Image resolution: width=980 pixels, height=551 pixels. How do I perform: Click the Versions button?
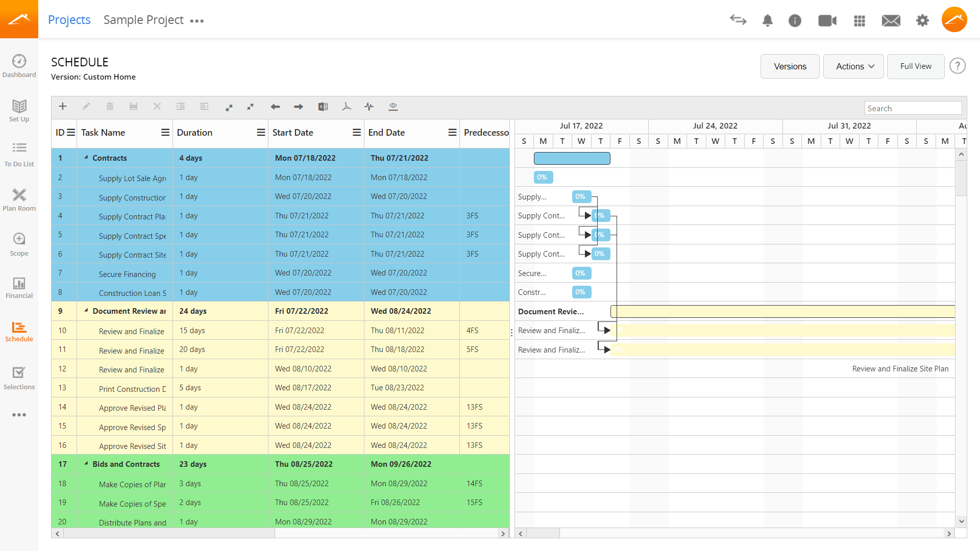coord(790,66)
